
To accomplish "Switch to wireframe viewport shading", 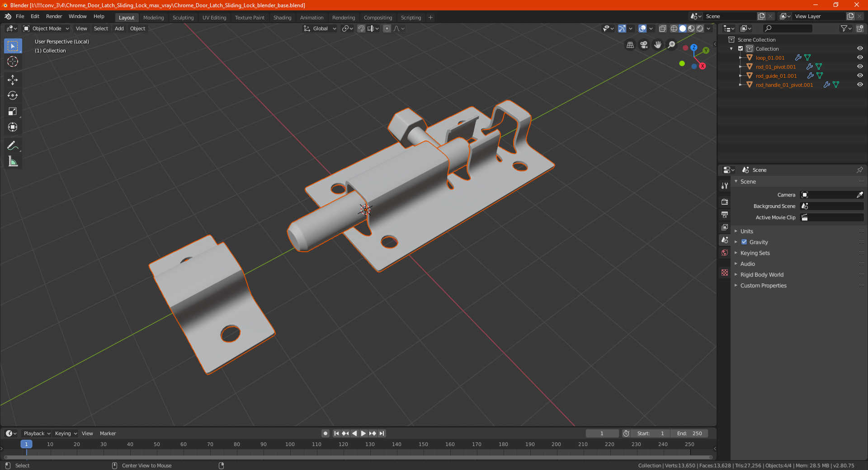I will point(674,28).
